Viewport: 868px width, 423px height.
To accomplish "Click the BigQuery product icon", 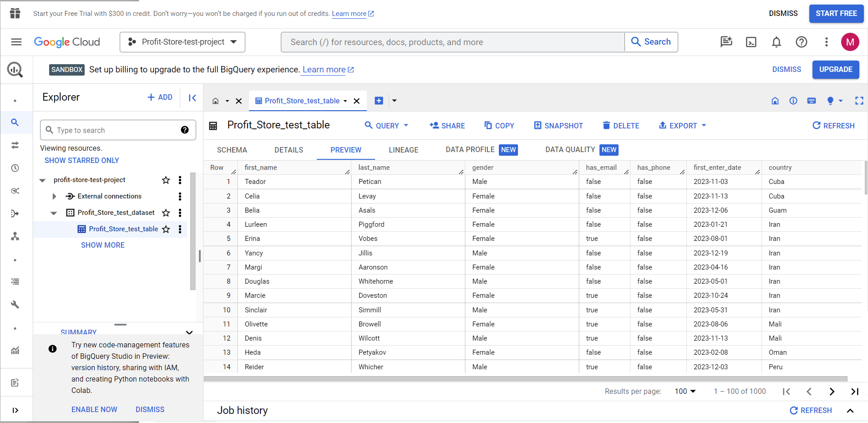I will (x=15, y=70).
